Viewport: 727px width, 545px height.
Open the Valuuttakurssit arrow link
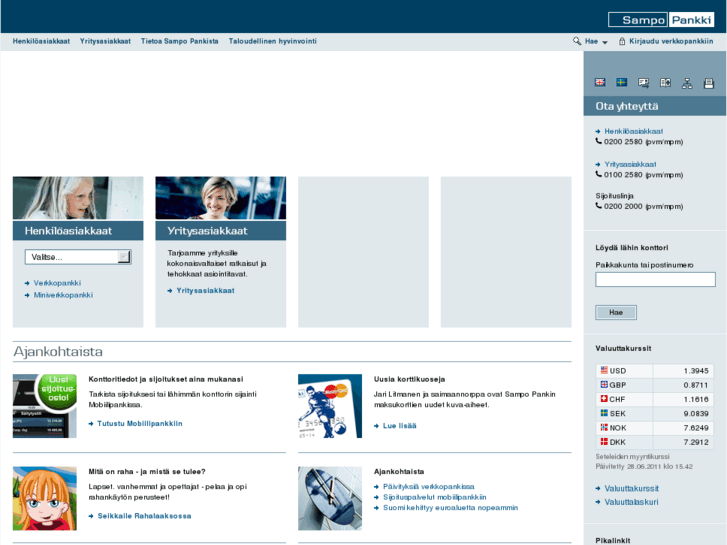631,488
